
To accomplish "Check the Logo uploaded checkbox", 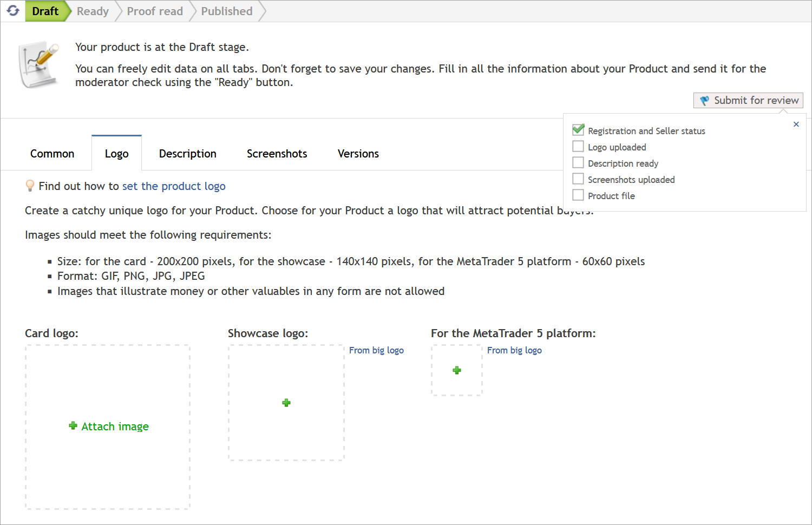I will [x=578, y=147].
